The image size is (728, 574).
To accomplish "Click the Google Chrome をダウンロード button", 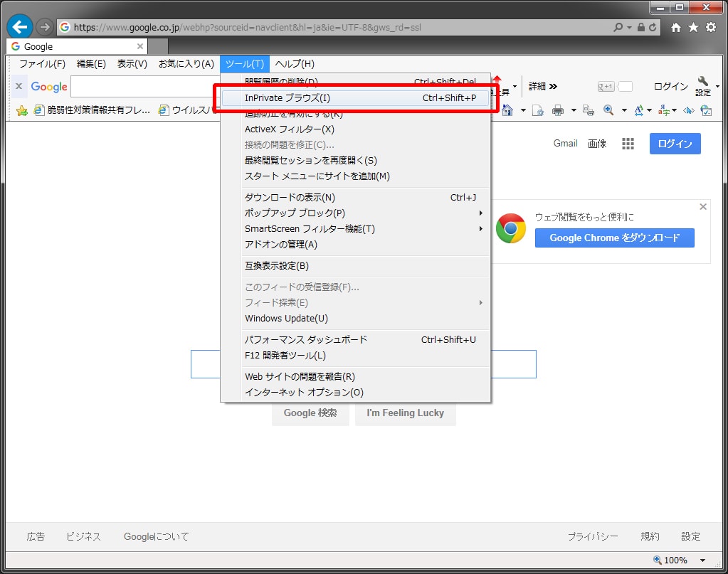I will click(613, 238).
